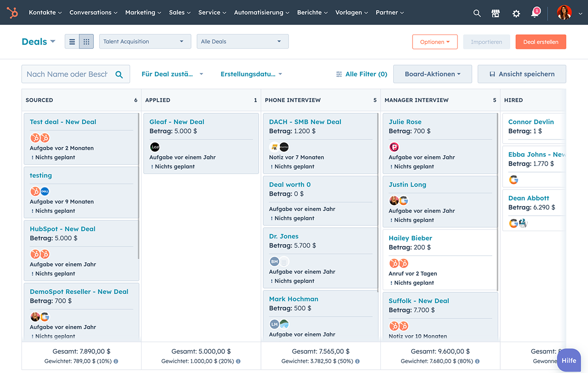
Task: Click in the deal name search field
Action: [67, 74]
